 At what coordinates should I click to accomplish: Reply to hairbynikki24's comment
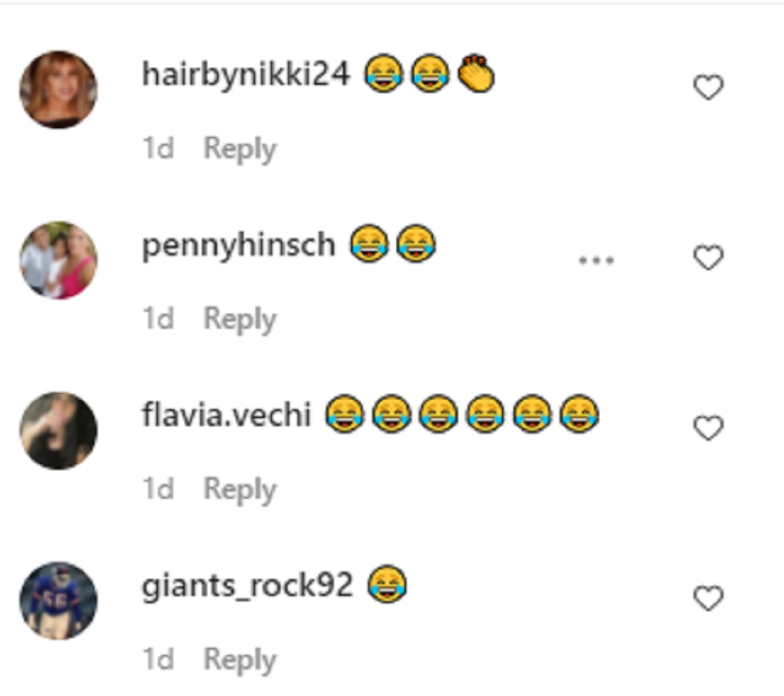pos(240,149)
